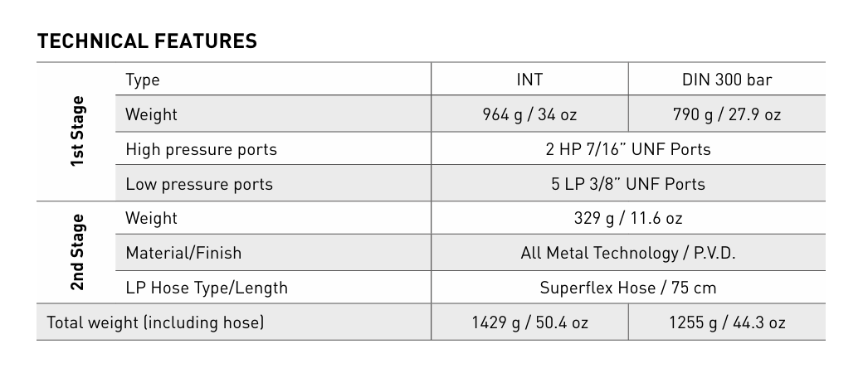Click Total weight (including hose) label

click(155, 322)
